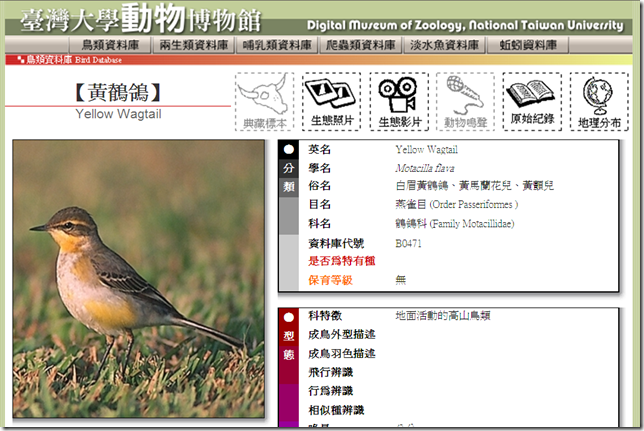Click the 【黃鶺鴒】 heading
The width and height of the screenshot is (644, 431).
(118, 92)
